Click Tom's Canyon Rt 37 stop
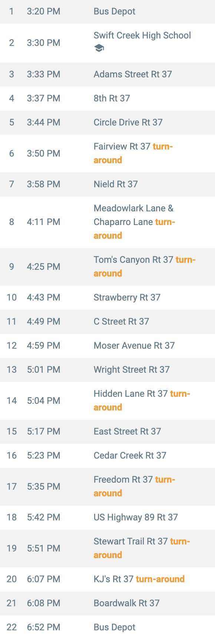This screenshot has height=644, width=215. pyautogui.click(x=107, y=266)
